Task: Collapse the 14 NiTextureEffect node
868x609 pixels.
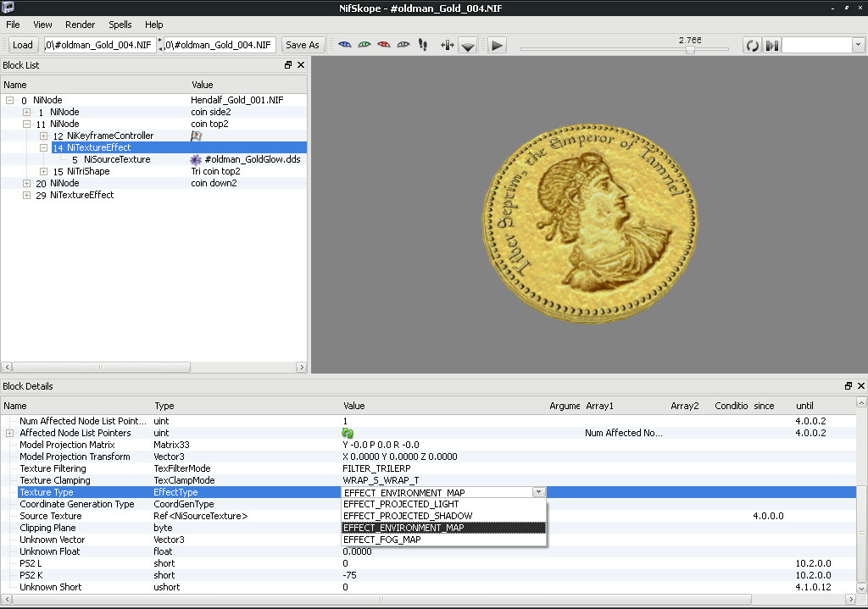Action: click(x=43, y=147)
